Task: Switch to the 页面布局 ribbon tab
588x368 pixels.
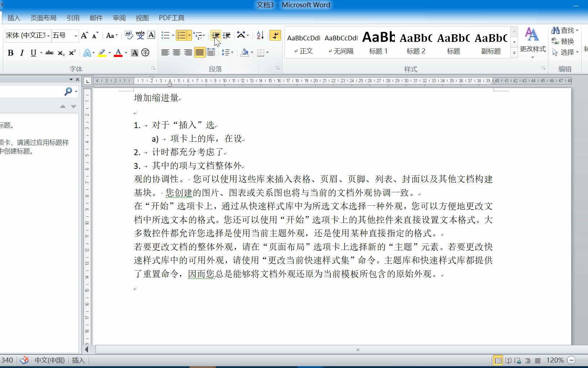Action: [44, 18]
